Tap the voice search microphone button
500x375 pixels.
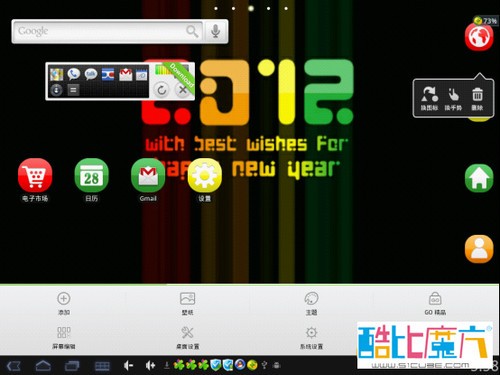point(216,31)
